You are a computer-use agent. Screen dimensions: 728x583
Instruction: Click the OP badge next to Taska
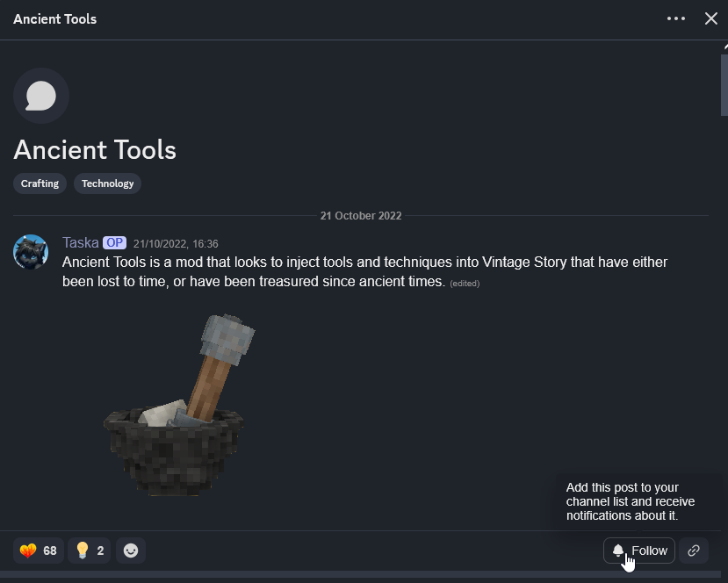click(115, 242)
